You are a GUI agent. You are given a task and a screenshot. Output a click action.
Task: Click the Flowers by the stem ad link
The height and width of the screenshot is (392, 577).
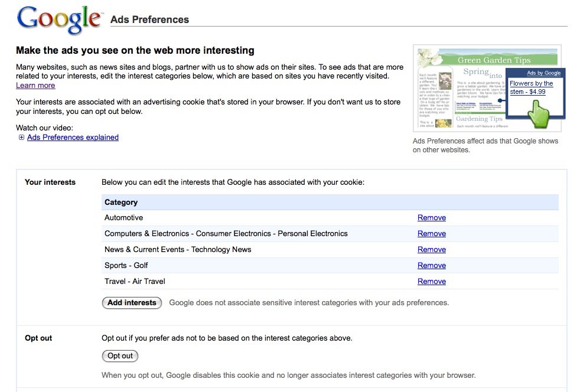531,87
